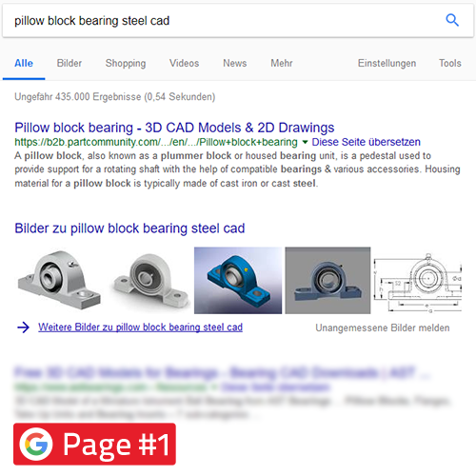Click the arrow icon before Weitere Bilder
476x476 pixels.
(x=23, y=327)
